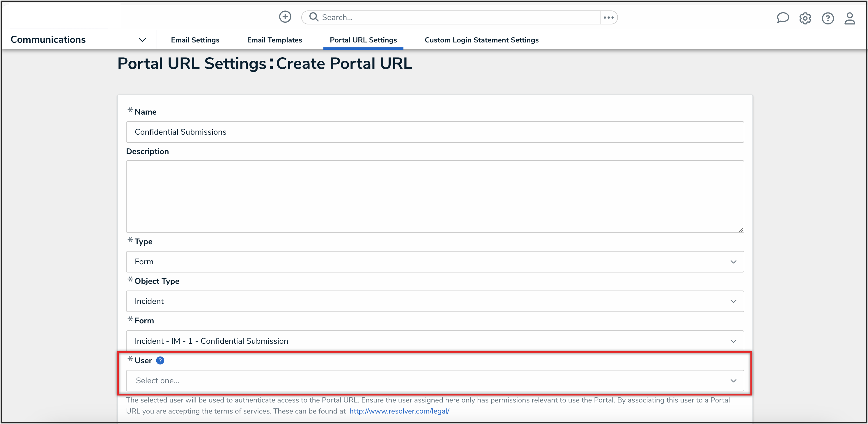This screenshot has height=424, width=868.
Task: Open the resolver.com legal link
Action: point(399,411)
